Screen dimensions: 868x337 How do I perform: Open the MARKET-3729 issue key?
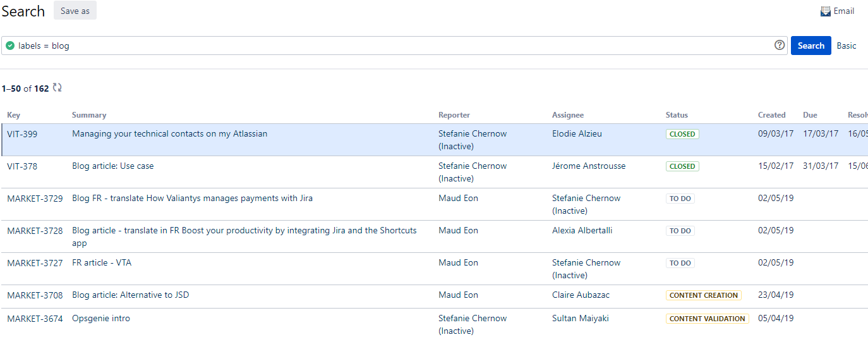click(35, 199)
